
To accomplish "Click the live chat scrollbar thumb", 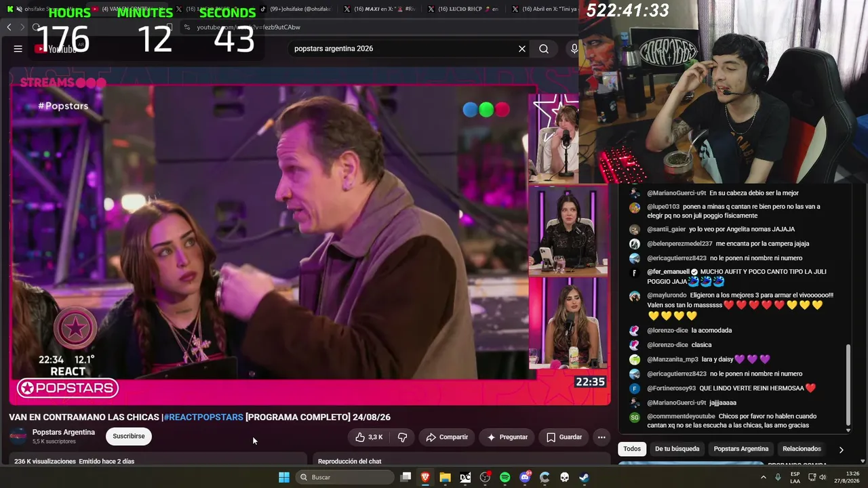I will pyautogui.click(x=848, y=386).
